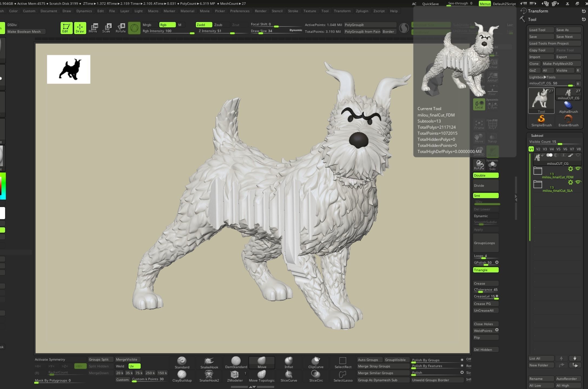Toggle Zadd sculpt mode
588x389 pixels.
[204, 25]
